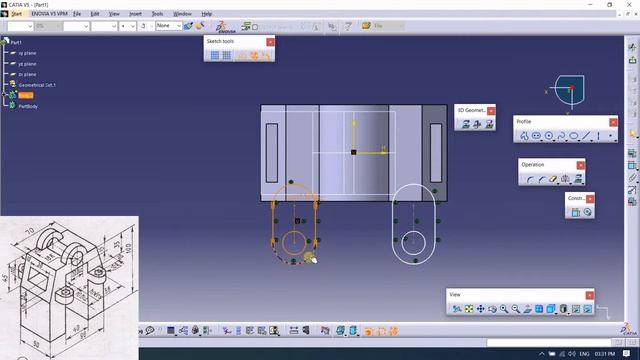Close the Operation toolbar
640x360 pixels.
pos(580,165)
